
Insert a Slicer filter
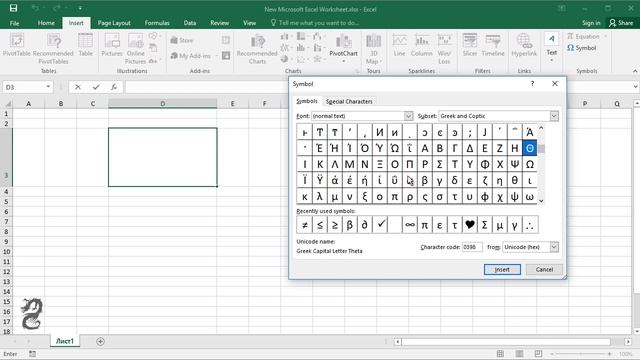coord(470,45)
